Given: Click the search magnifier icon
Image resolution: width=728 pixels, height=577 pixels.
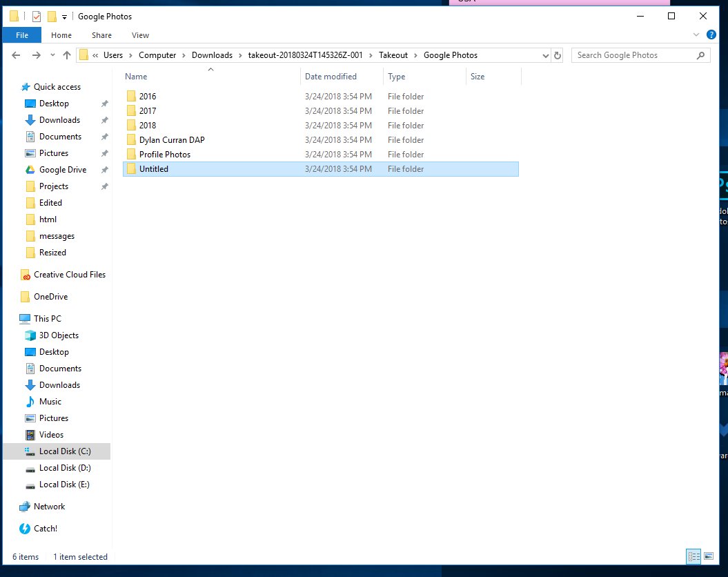Looking at the screenshot, I should pyautogui.click(x=700, y=55).
